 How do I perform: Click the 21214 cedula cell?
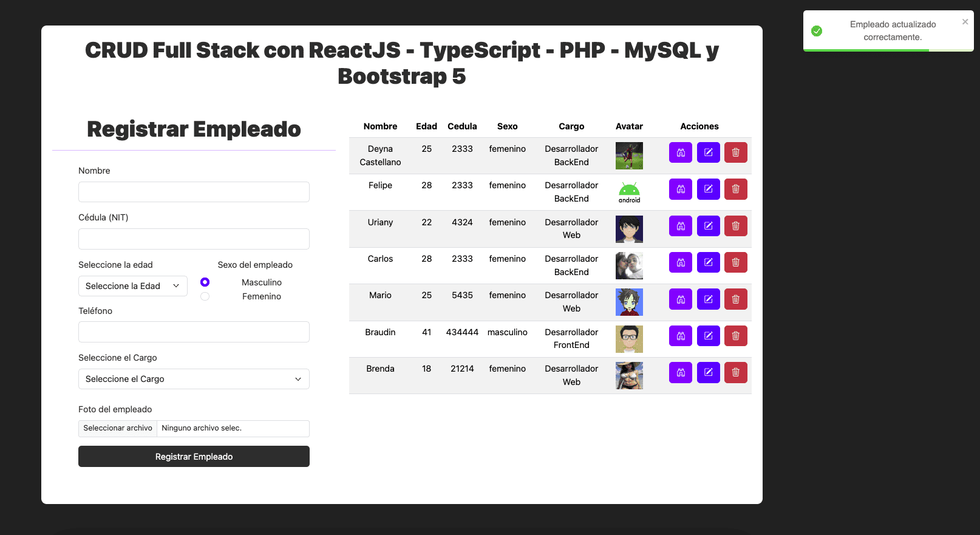[x=462, y=369]
